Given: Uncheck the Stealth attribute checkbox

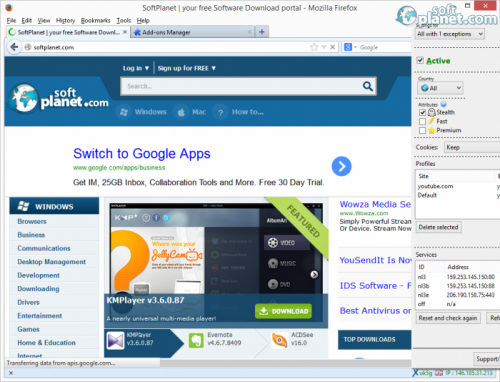Looking at the screenshot, I should (x=422, y=112).
